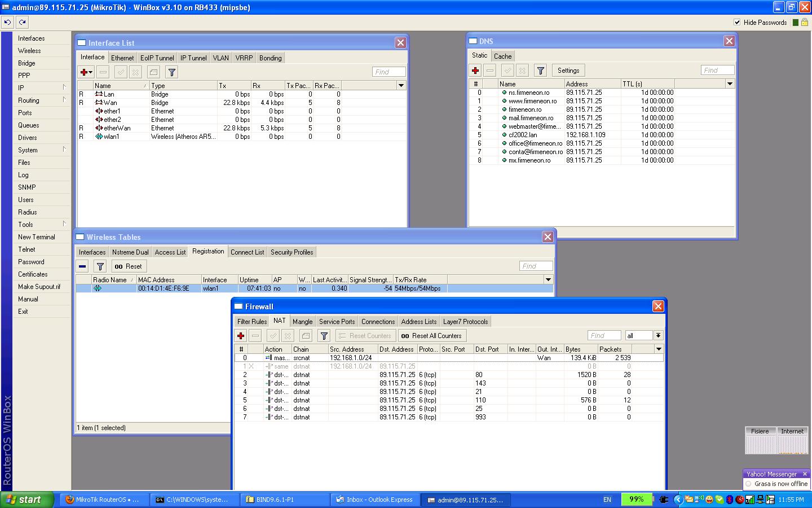Click the Find field in Interface List
812x508 pixels.
coord(389,72)
